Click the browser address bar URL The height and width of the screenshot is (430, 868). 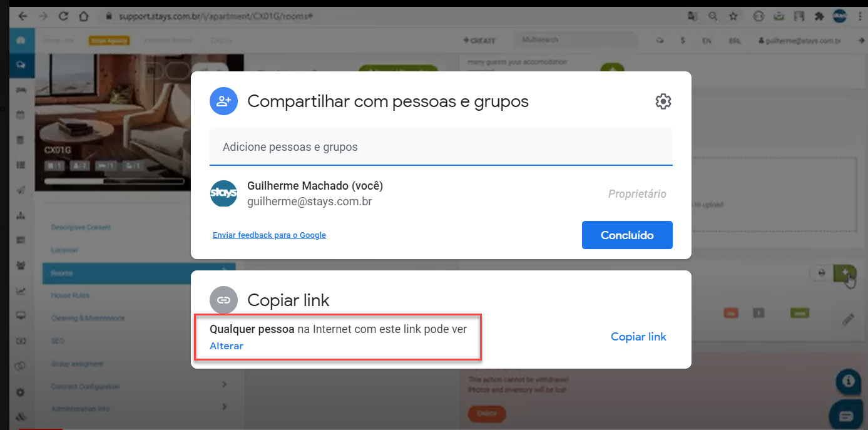tap(213, 16)
